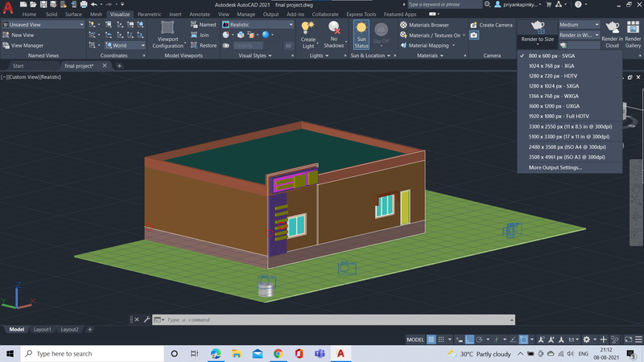Expand the Sun & Location panel
This screenshot has height=362, width=644.
pyautogui.click(x=370, y=56)
